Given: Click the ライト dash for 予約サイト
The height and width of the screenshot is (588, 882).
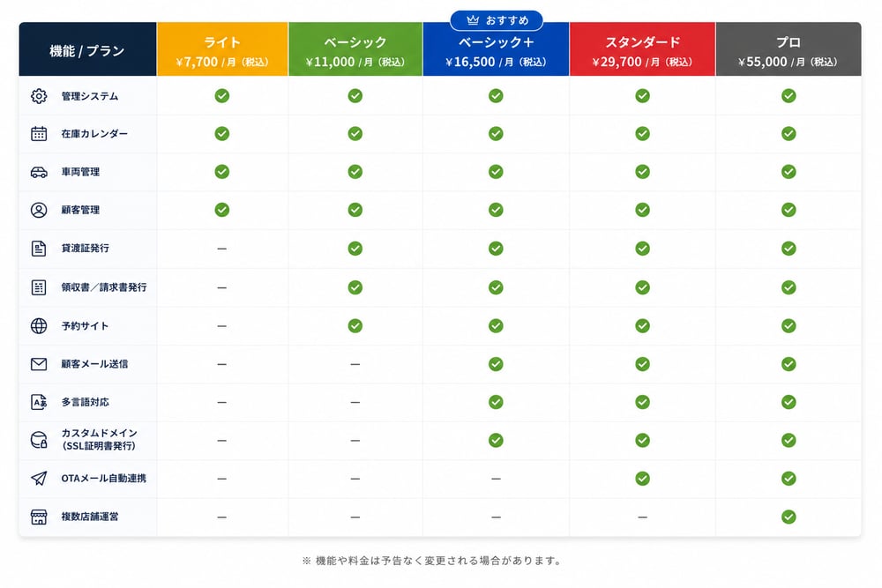Looking at the screenshot, I should 222,326.
